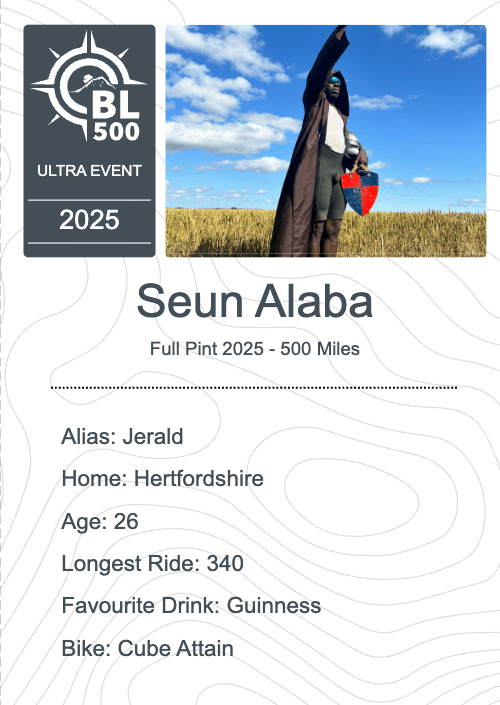Click the Bike: Cube Attain entry

[x=147, y=648]
